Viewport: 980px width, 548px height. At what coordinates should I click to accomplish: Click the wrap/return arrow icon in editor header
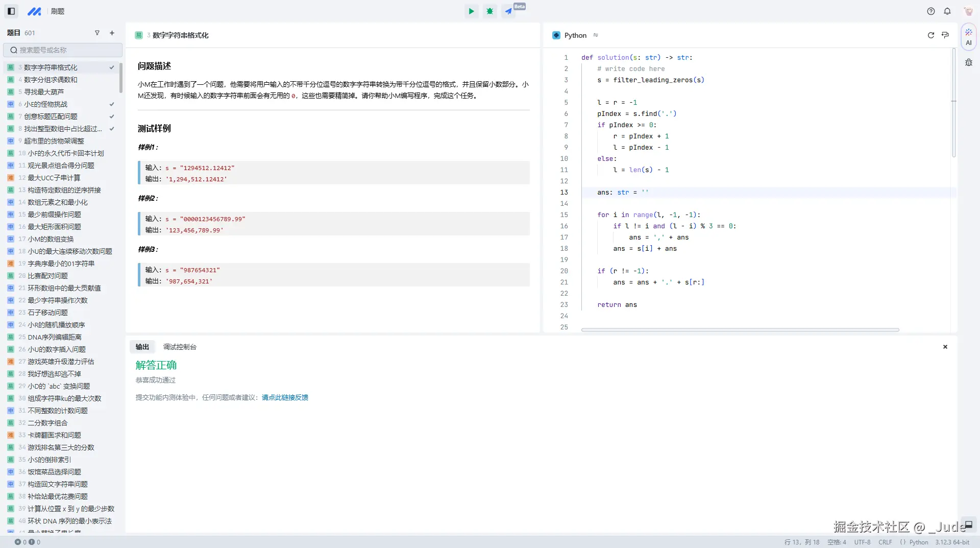(945, 35)
